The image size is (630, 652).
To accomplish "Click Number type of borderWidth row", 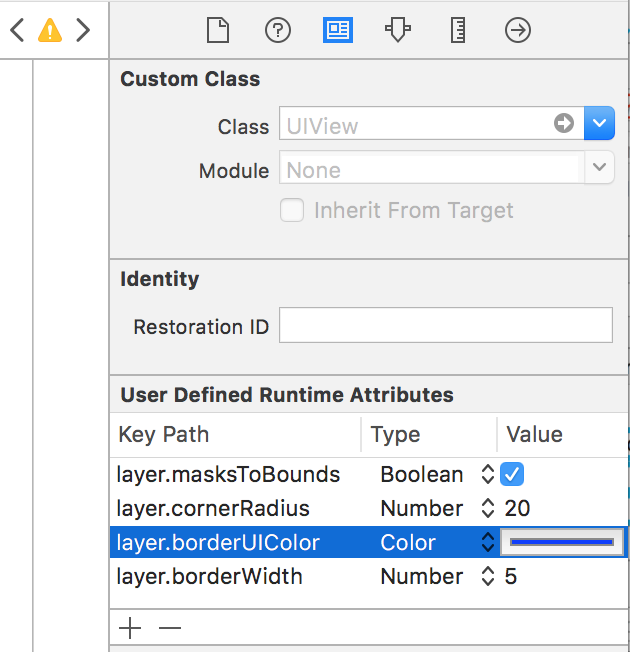I will click(422, 576).
